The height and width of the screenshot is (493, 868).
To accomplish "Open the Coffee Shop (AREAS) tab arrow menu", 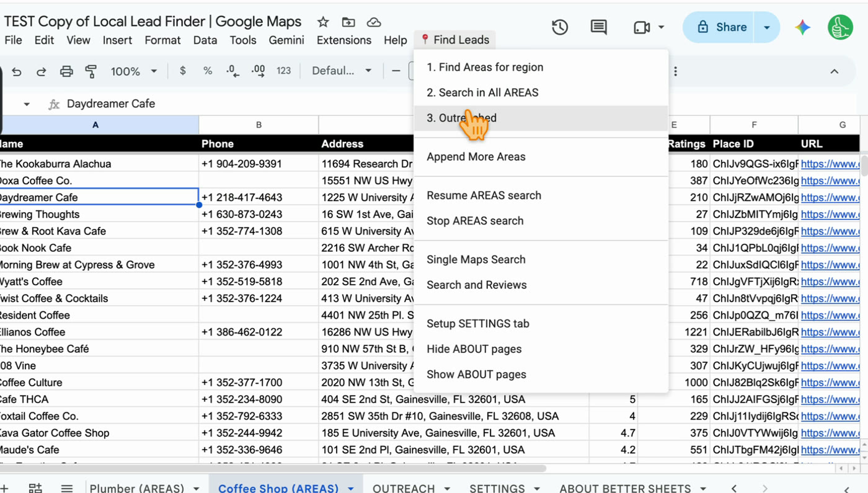I will [351, 489].
